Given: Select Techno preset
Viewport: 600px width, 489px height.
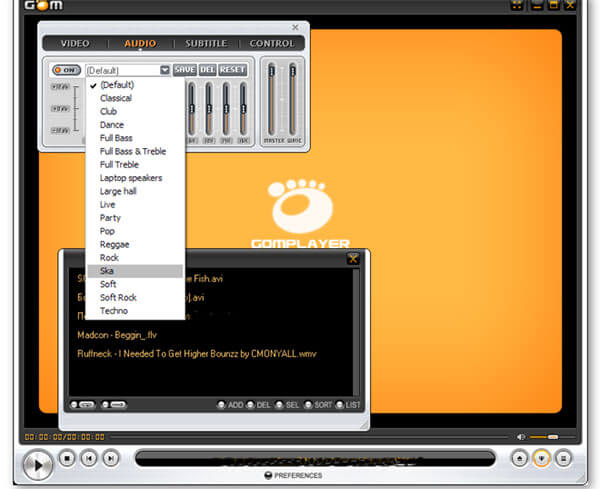Looking at the screenshot, I should tap(135, 311).
